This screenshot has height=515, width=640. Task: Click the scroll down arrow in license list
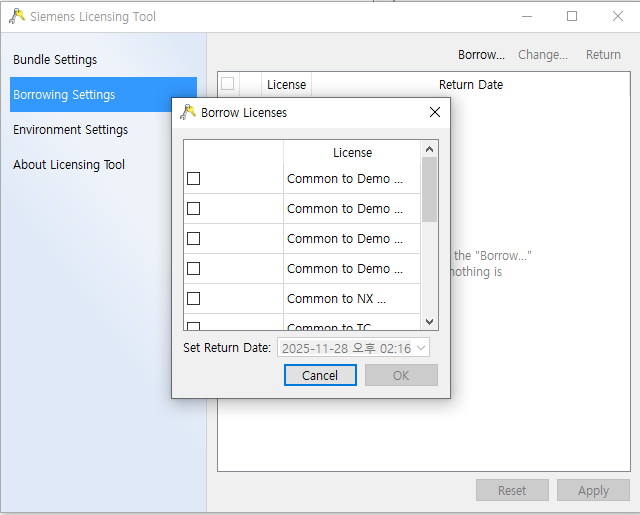429,322
